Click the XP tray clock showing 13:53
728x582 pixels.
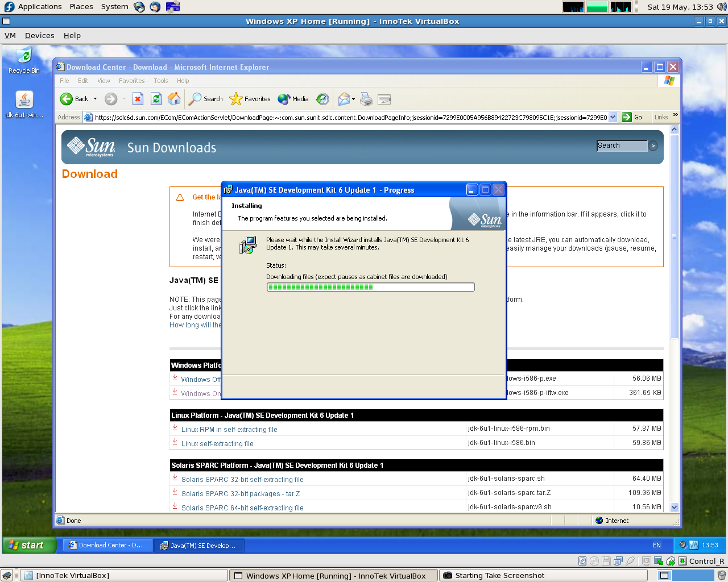(710, 545)
